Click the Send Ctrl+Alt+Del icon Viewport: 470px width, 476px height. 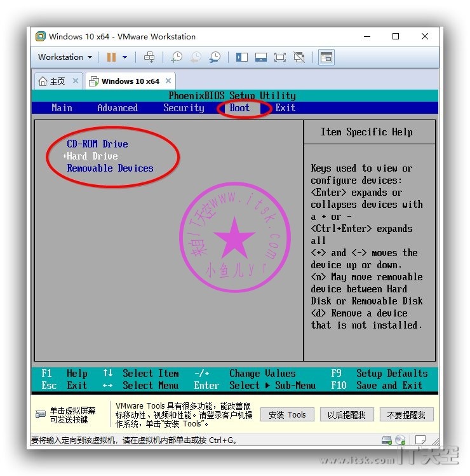pos(149,57)
